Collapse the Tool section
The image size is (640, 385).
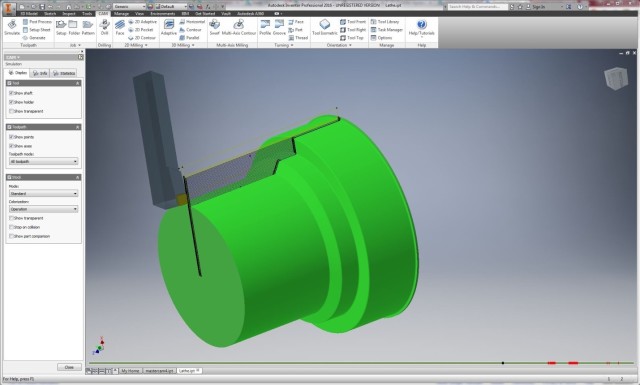[78, 83]
